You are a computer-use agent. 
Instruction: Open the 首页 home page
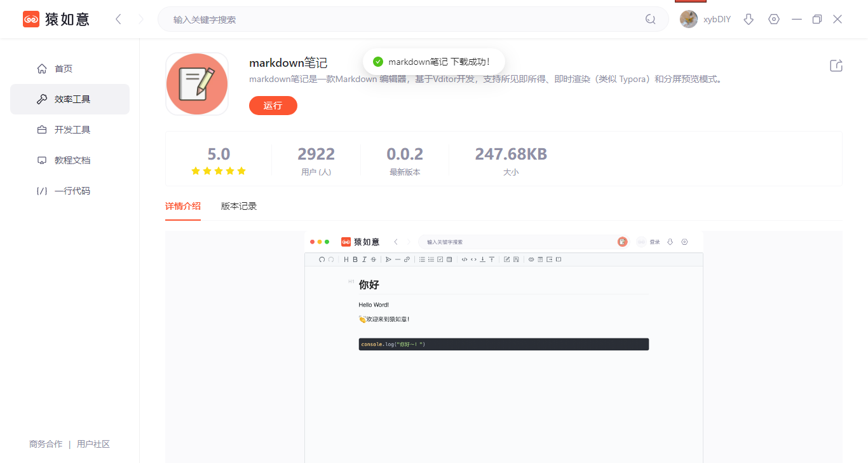click(70, 69)
